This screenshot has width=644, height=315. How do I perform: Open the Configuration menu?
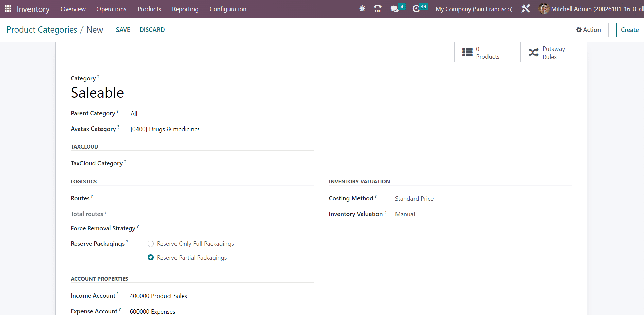tap(228, 9)
